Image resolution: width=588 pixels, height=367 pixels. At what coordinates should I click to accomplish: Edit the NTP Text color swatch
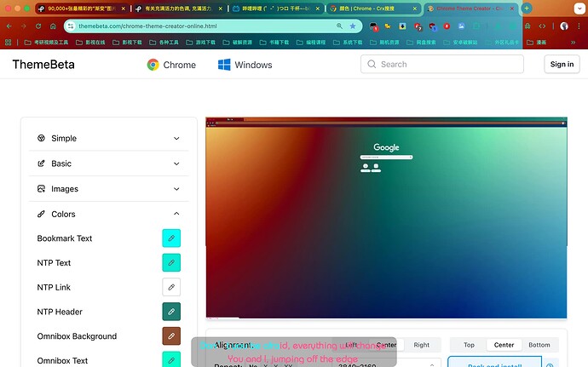coord(171,262)
